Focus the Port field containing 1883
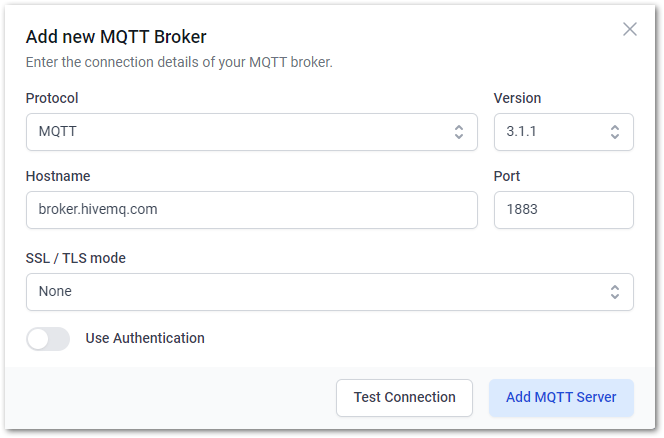This screenshot has height=438, width=664. [564, 210]
